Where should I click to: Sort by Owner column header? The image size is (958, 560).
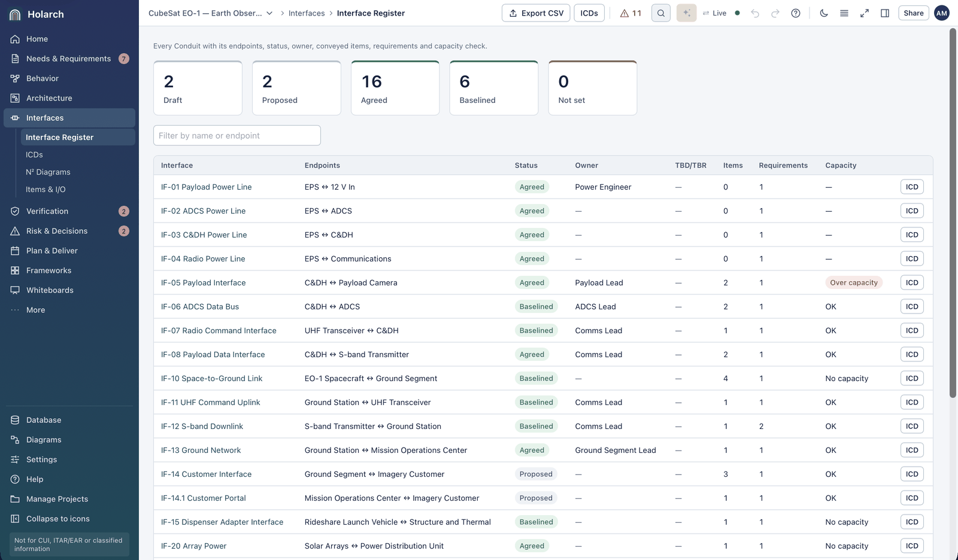pyautogui.click(x=587, y=165)
